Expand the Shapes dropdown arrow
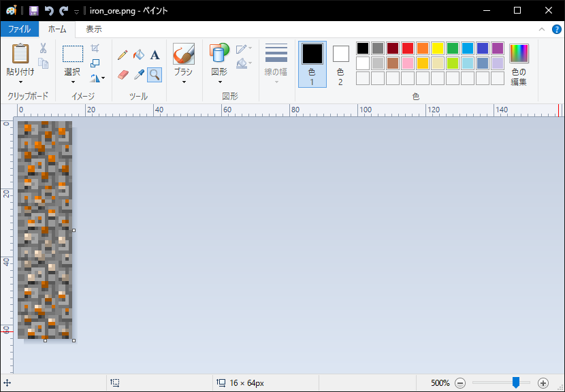This screenshot has height=392, width=565. tap(220, 82)
